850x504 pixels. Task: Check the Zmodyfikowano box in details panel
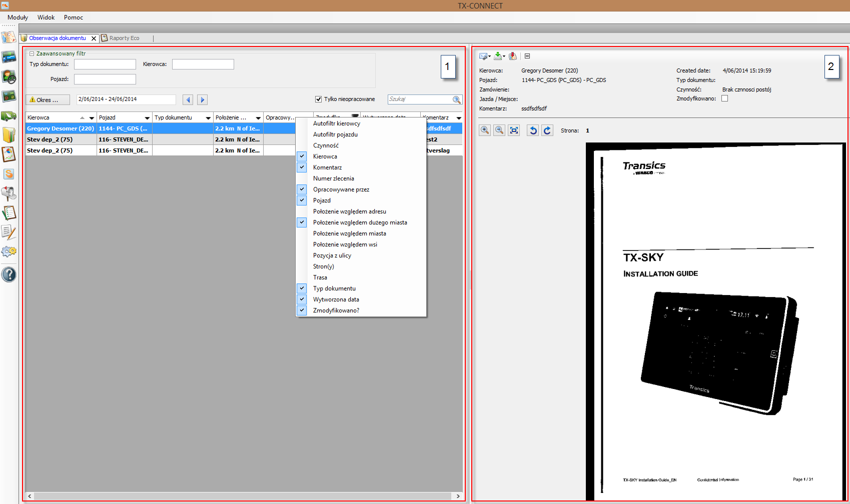point(724,98)
